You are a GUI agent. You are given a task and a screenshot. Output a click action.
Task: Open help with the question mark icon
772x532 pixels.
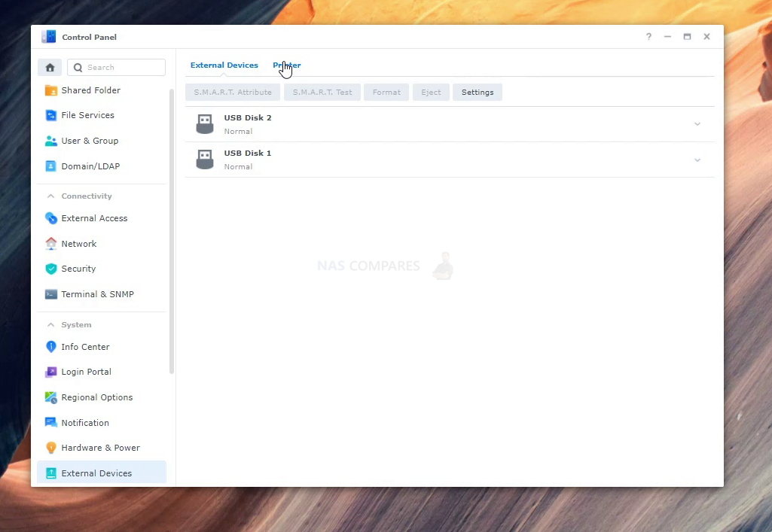(649, 36)
